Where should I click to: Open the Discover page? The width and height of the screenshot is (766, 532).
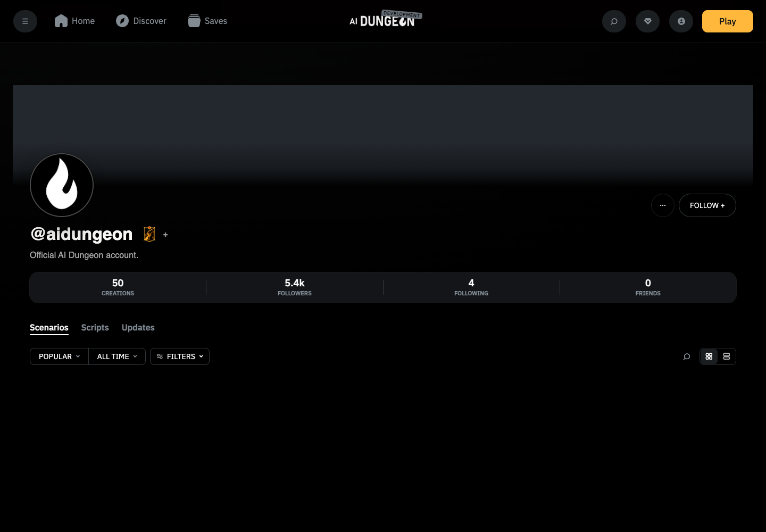(141, 21)
